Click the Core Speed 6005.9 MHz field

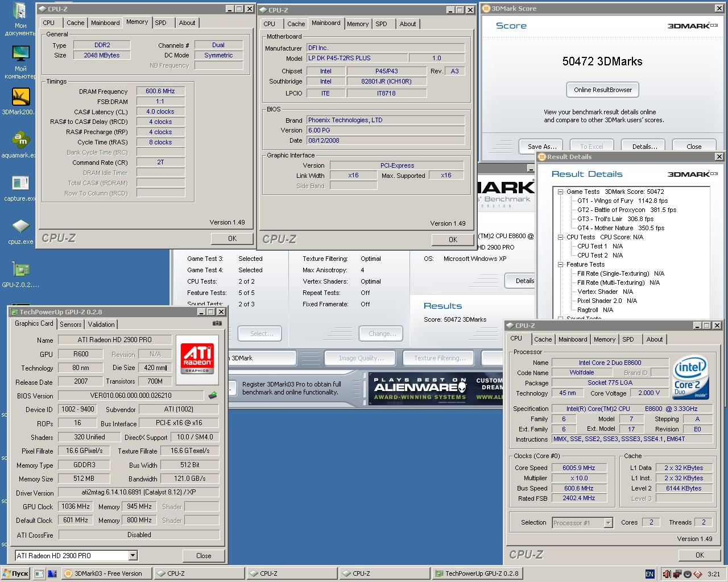click(579, 468)
